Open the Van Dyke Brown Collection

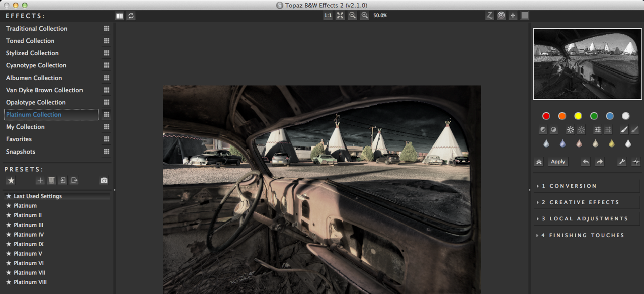(x=44, y=90)
